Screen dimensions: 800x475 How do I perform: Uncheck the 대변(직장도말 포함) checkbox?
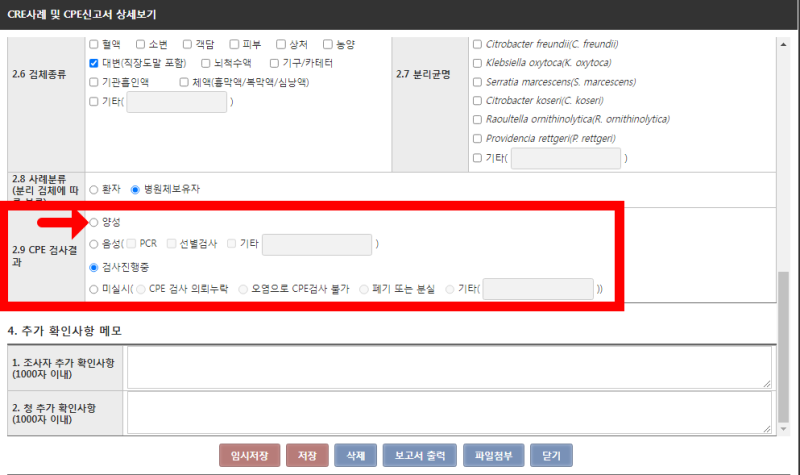pos(94,63)
